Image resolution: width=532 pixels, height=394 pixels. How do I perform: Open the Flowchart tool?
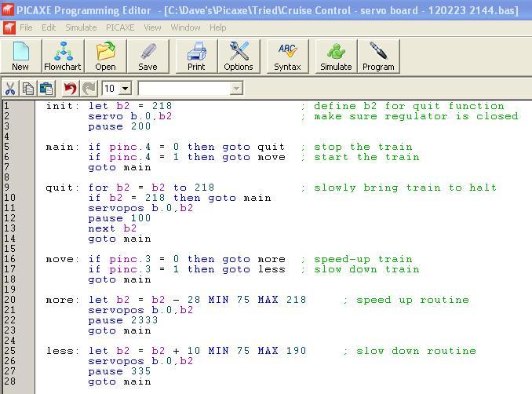(63, 56)
